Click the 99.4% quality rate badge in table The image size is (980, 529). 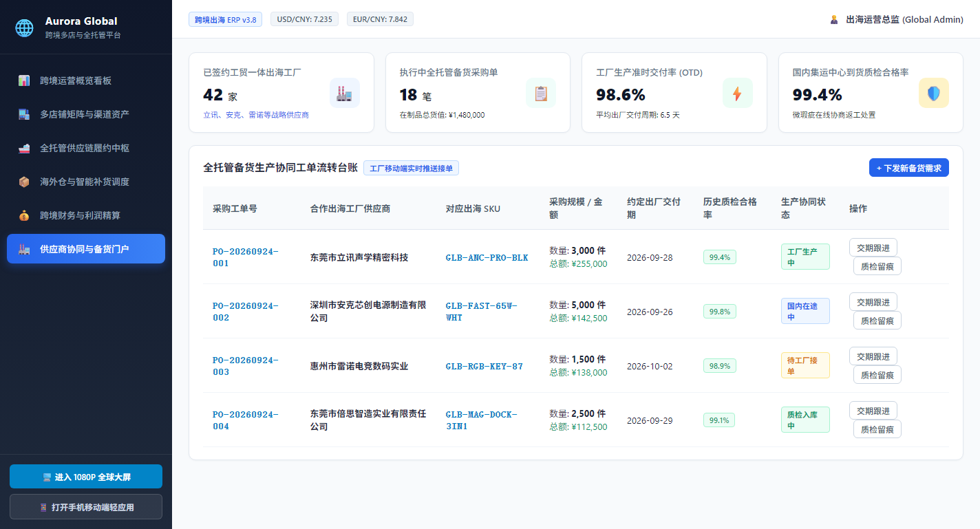(x=720, y=257)
